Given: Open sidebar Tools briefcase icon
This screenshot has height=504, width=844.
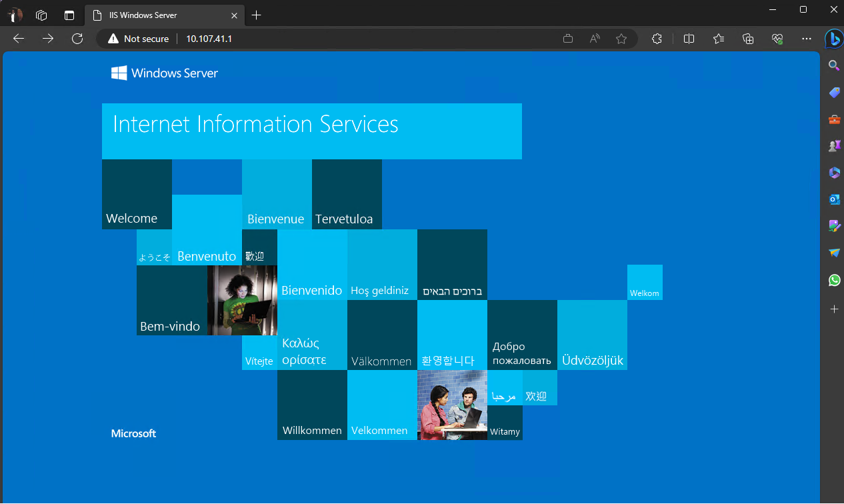Looking at the screenshot, I should (834, 119).
